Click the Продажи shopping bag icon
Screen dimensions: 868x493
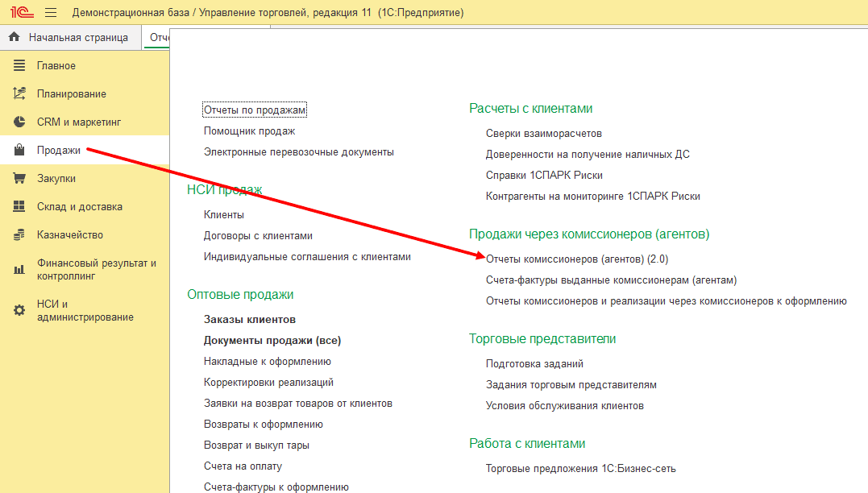tap(19, 150)
